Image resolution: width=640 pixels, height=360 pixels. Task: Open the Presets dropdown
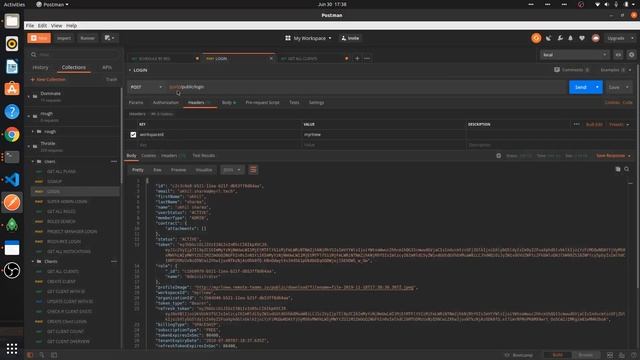(x=619, y=124)
